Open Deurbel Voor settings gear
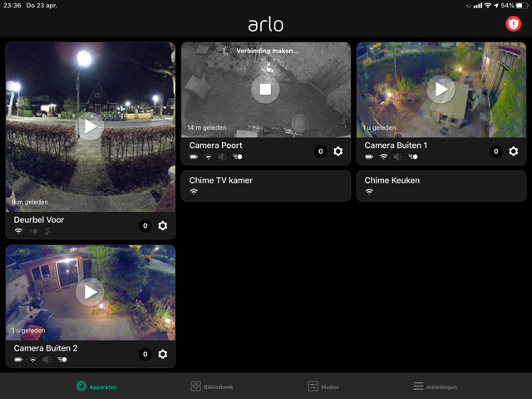 163,225
